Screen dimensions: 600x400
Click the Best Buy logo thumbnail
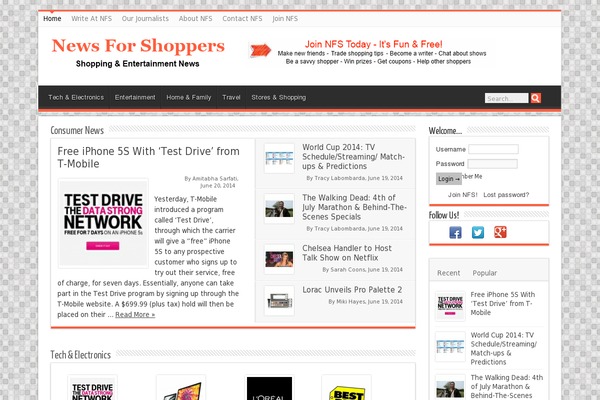click(347, 388)
